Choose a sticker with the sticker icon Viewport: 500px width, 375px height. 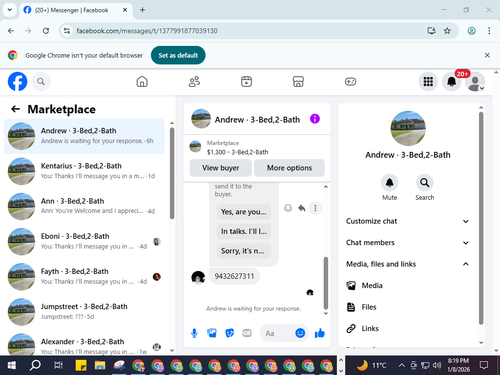(x=230, y=333)
